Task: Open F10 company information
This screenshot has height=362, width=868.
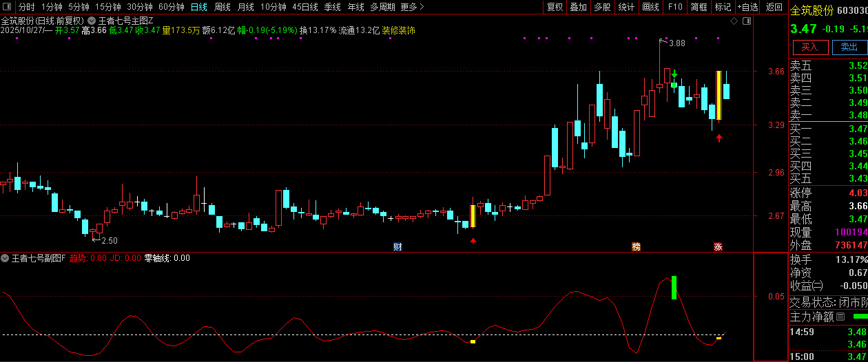Action: click(x=675, y=7)
